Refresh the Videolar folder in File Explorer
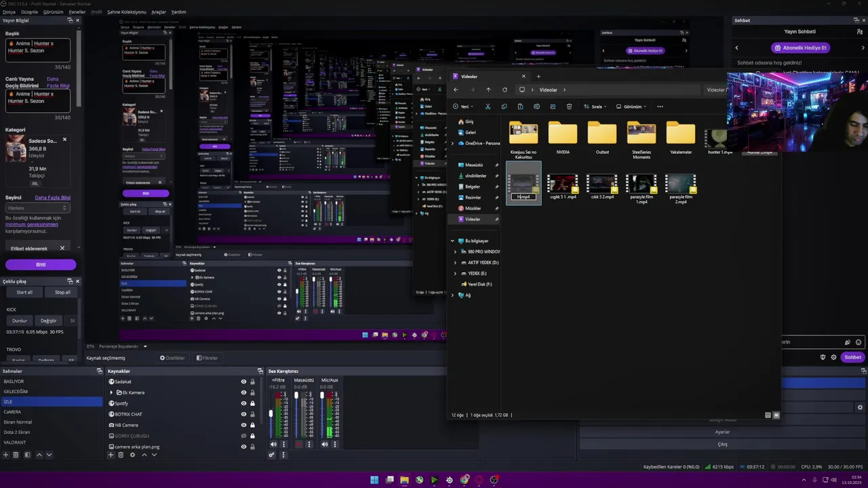This screenshot has height=488, width=868. point(505,89)
